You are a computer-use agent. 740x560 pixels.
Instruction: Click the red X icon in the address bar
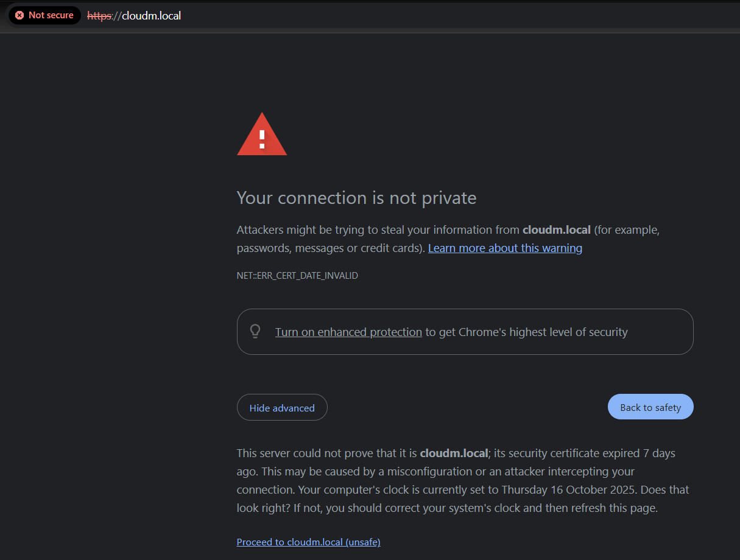tap(19, 15)
